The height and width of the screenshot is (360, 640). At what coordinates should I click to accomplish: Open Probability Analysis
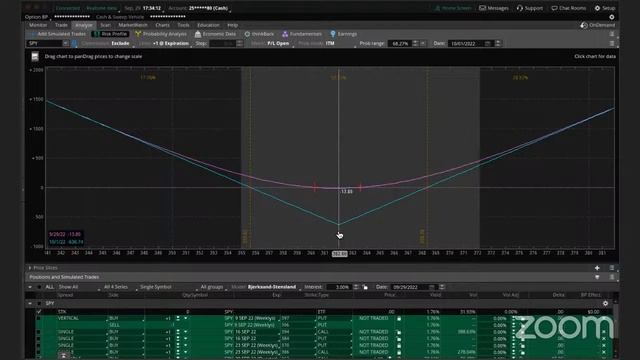[161, 34]
